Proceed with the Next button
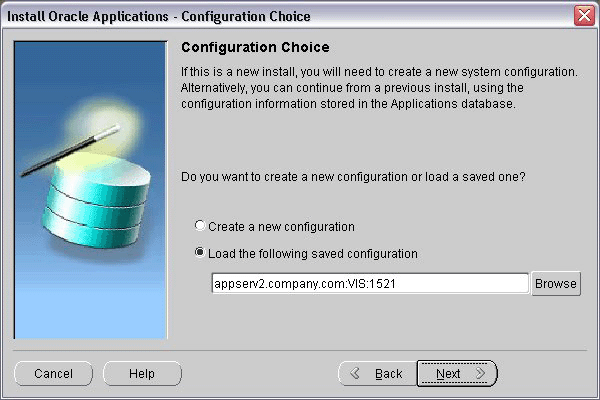The height and width of the screenshot is (400, 600). (457, 374)
